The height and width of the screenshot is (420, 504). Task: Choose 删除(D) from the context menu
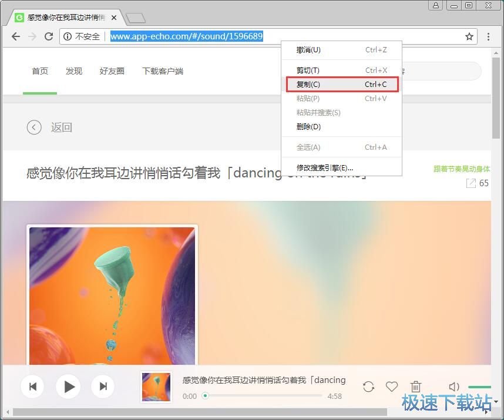pyautogui.click(x=341, y=127)
